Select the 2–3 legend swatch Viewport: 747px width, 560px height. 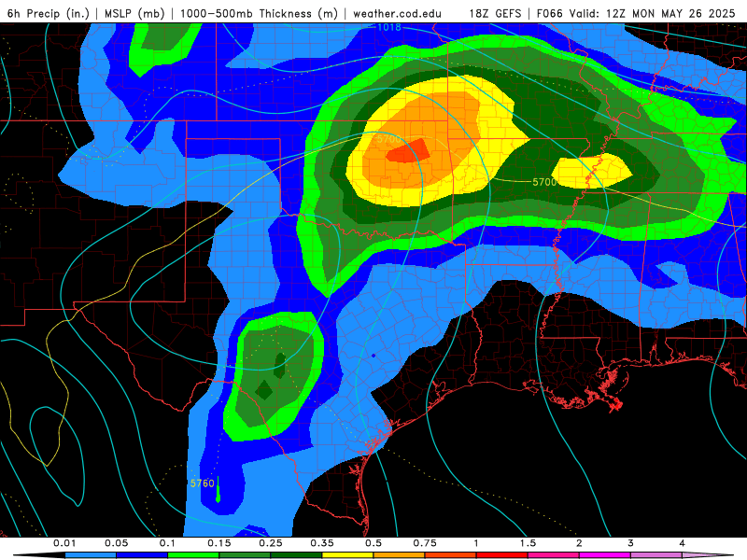pyautogui.click(x=605, y=554)
